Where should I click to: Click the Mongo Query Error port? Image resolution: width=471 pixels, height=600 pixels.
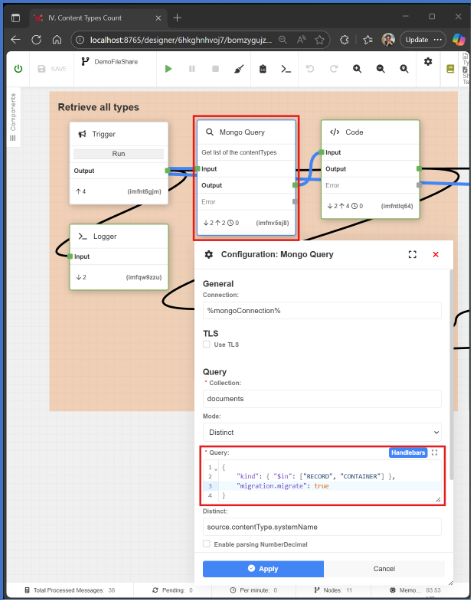click(295, 202)
